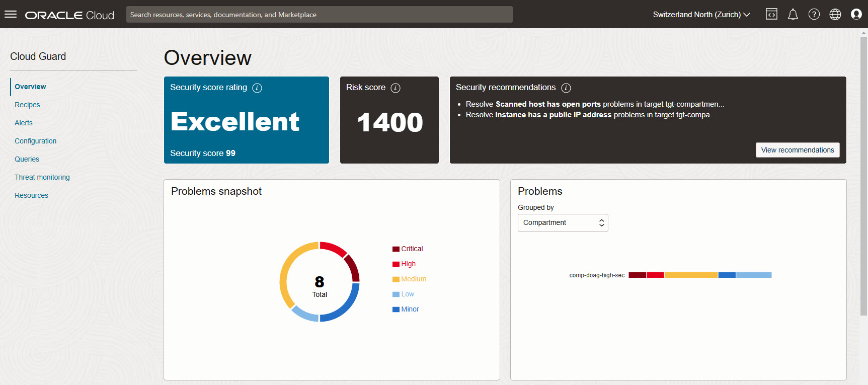Click the Security score 99 text
Screen dimensions: 868x385
(x=203, y=153)
